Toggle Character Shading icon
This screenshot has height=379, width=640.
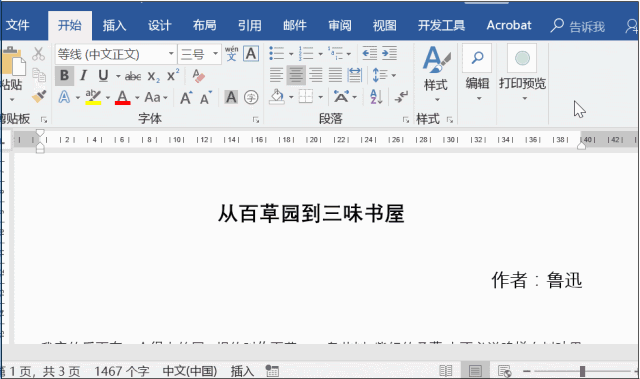click(x=231, y=97)
